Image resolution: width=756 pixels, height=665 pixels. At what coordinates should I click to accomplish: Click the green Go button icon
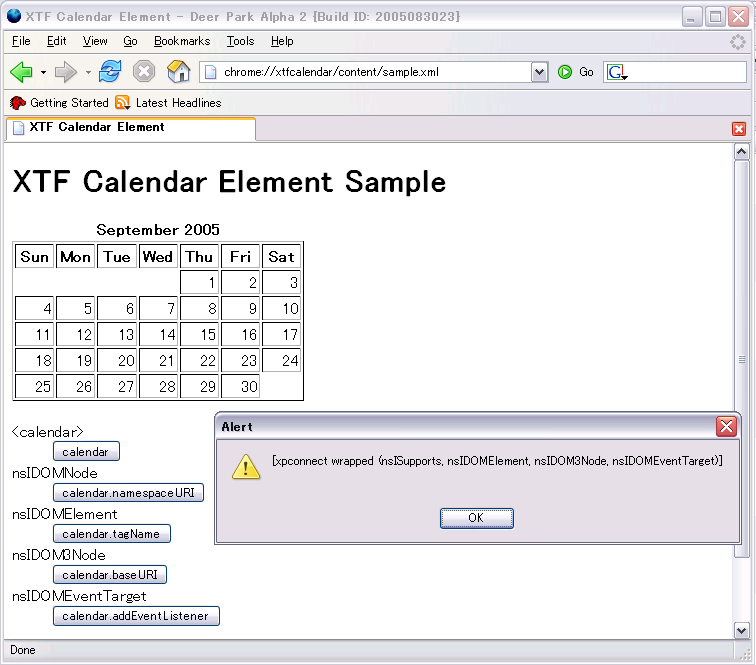point(565,72)
